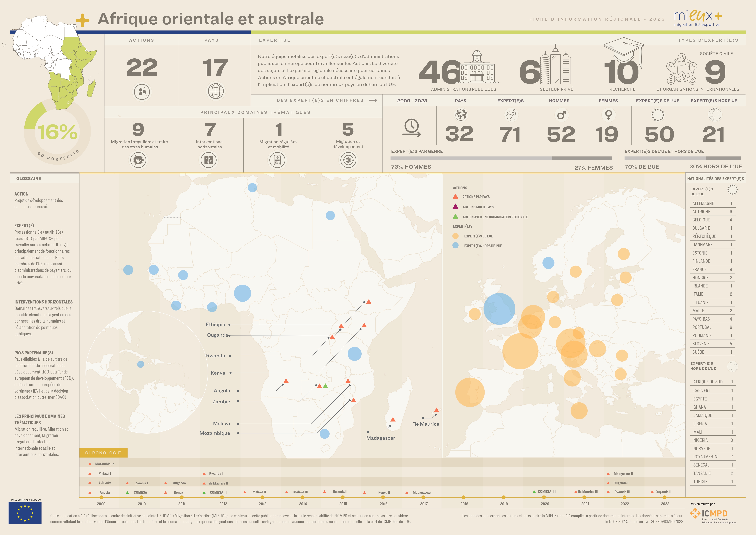Click the EU flag logo at bottom left

[x=25, y=513]
